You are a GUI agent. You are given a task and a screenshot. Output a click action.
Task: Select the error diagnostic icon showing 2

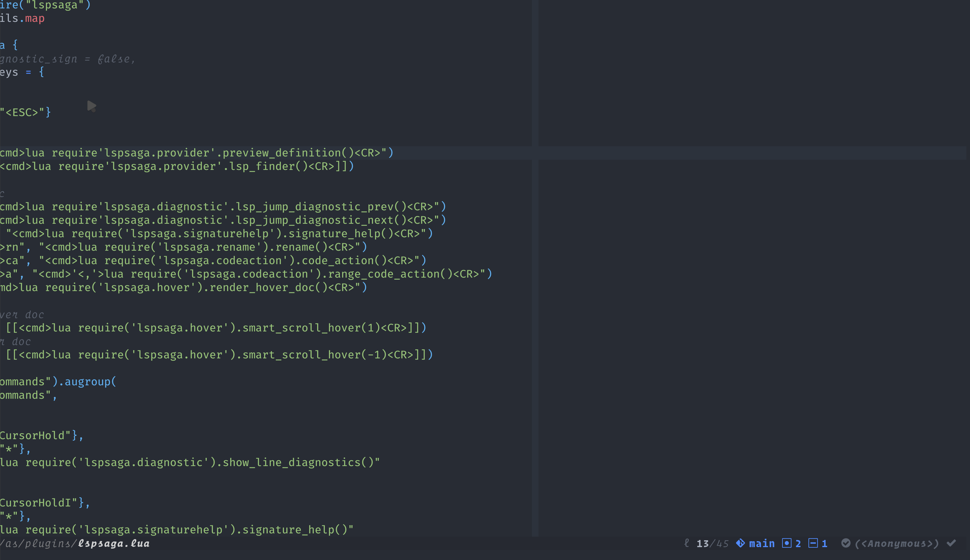coord(786,543)
